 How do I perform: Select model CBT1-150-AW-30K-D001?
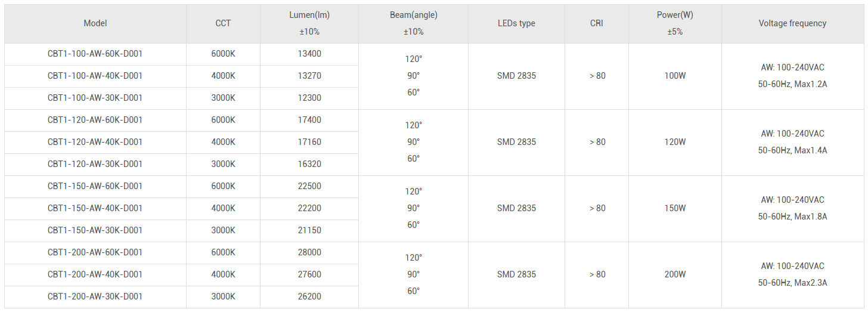pos(95,230)
